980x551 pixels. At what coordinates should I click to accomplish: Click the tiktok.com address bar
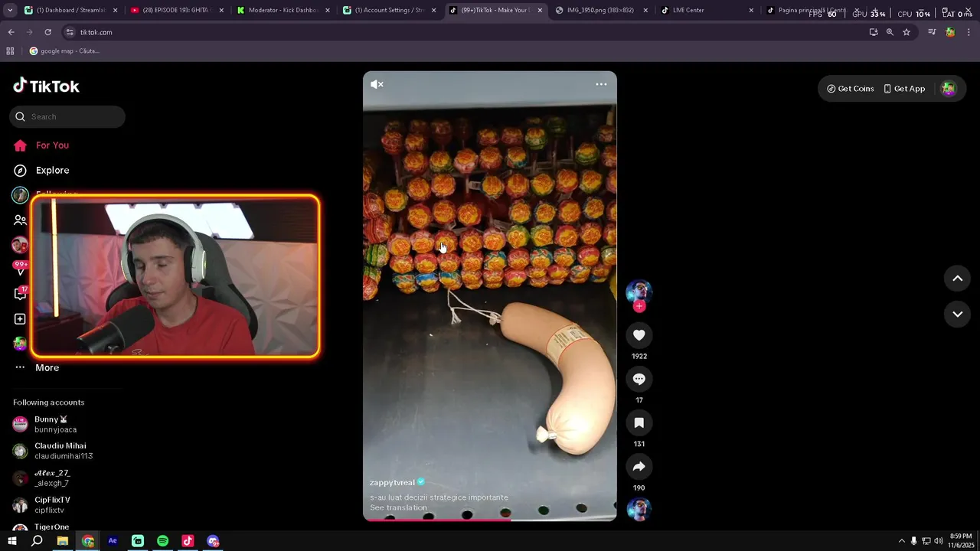click(x=459, y=32)
